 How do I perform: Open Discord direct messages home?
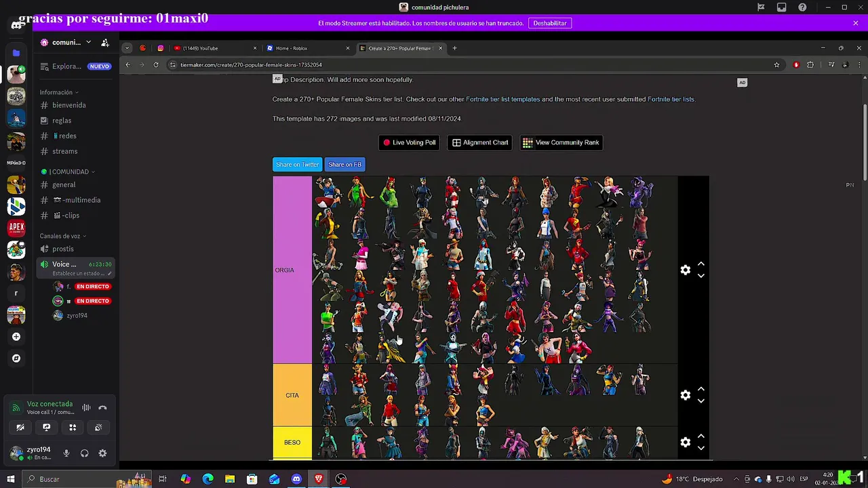point(16,25)
